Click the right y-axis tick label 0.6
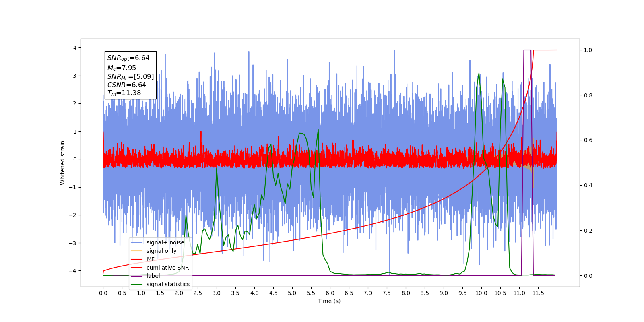The width and height of the screenshot is (644, 322). point(588,140)
